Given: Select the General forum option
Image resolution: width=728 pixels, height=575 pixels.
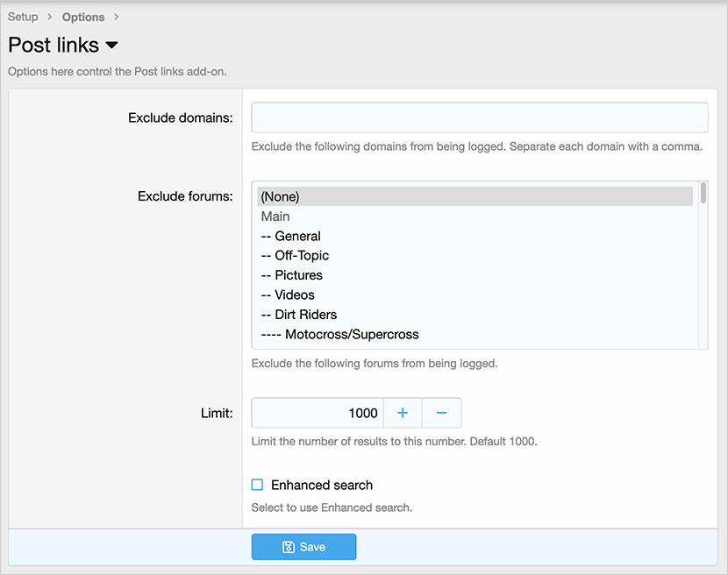Looking at the screenshot, I should coord(291,236).
